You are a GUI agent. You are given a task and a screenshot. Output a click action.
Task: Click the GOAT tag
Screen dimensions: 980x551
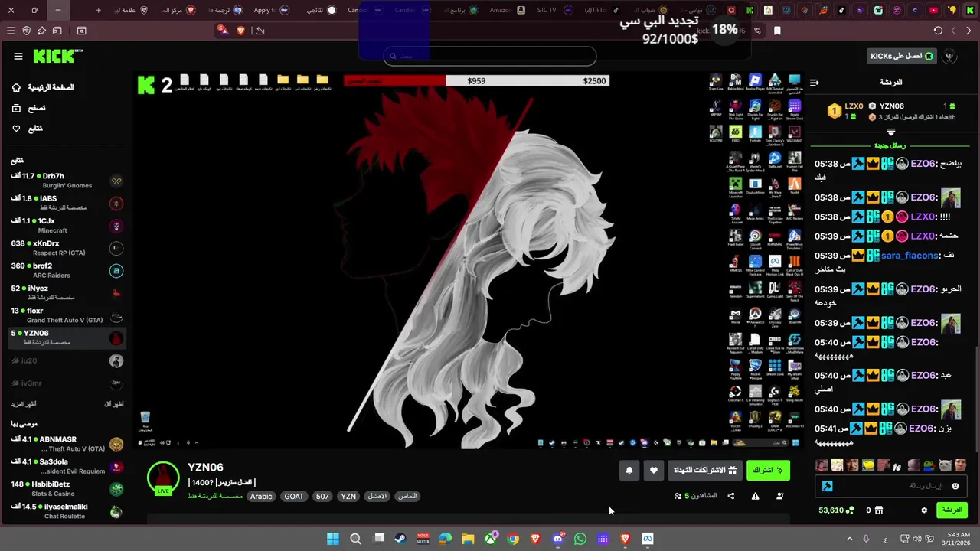[294, 496]
